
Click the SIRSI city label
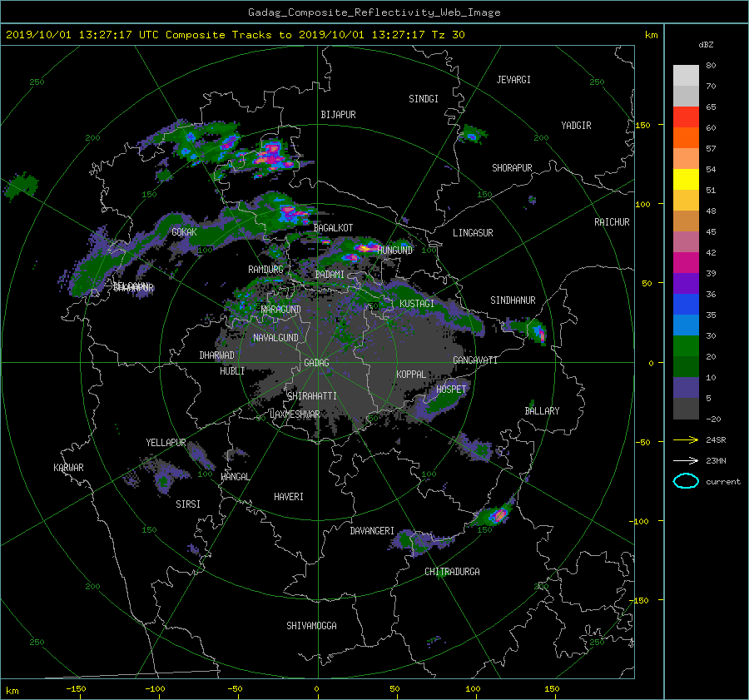(x=188, y=504)
